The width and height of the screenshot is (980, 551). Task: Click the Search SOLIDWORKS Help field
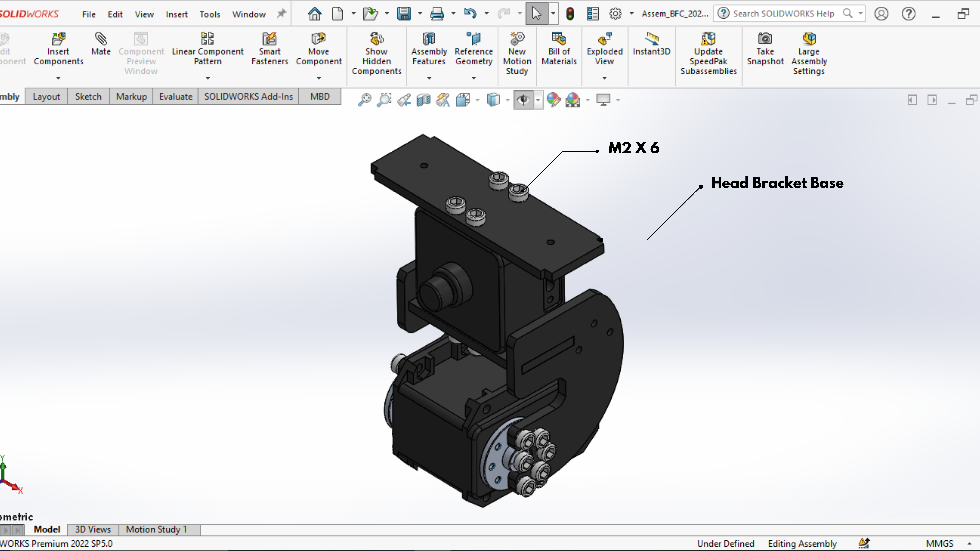[x=789, y=14]
